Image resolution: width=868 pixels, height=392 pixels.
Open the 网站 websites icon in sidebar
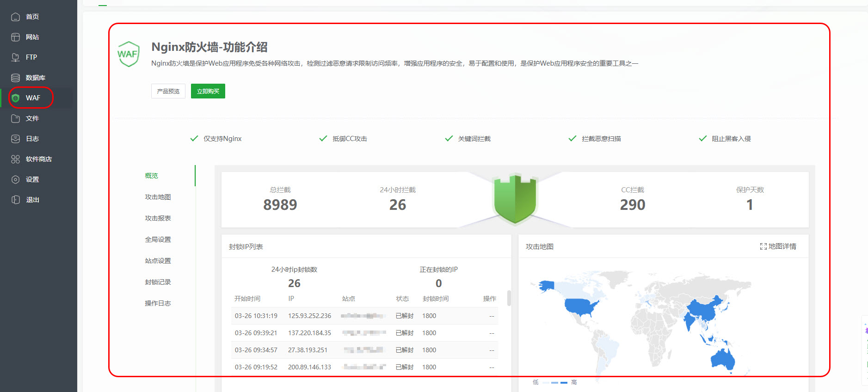pos(15,37)
